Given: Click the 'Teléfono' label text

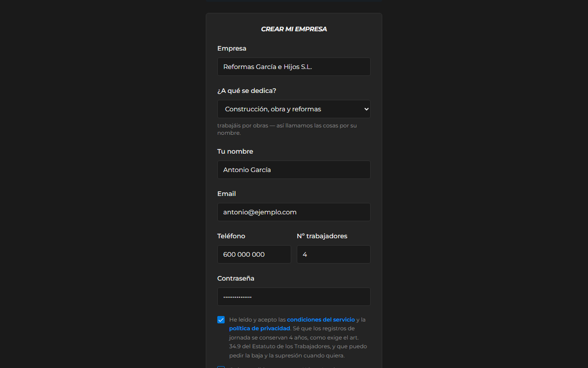Looking at the screenshot, I should [231, 236].
